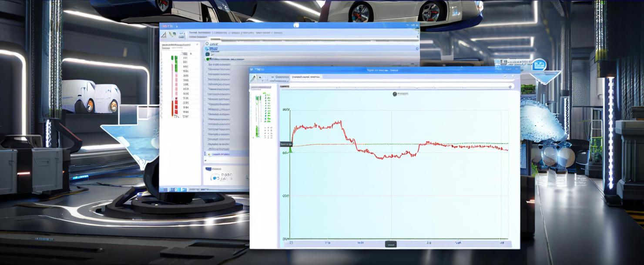Click the blue cloud icon in back window's lower panel
644x265 pixels.
(x=215, y=177)
